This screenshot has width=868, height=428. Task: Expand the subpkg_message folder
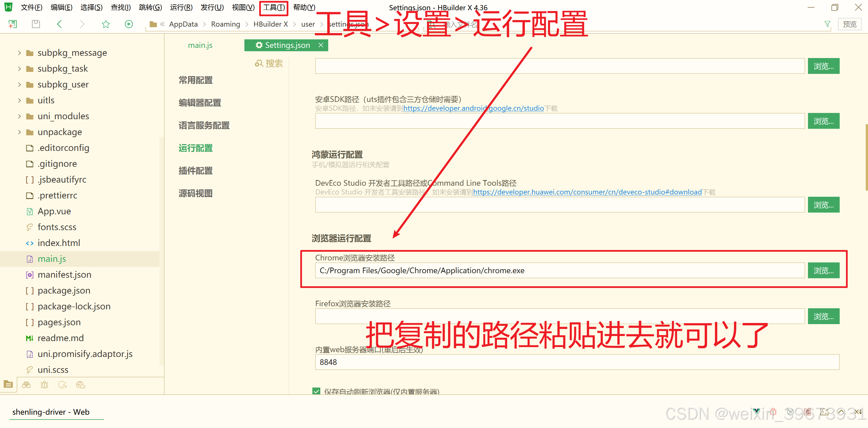coord(19,53)
